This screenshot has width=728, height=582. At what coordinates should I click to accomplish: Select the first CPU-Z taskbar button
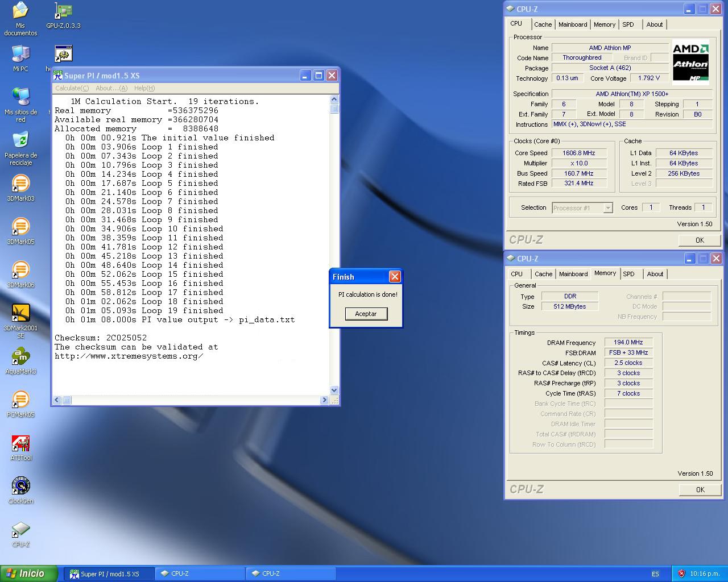(199, 574)
